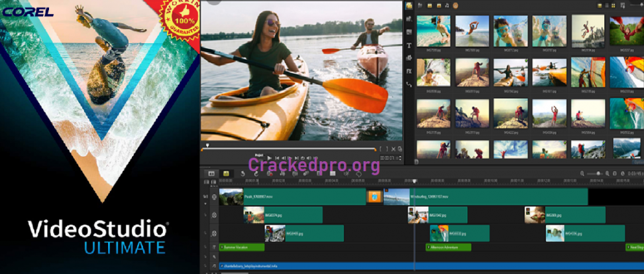The height and width of the screenshot is (274, 644).
Task: Set the mark-in bracket point
Action: 381,149
